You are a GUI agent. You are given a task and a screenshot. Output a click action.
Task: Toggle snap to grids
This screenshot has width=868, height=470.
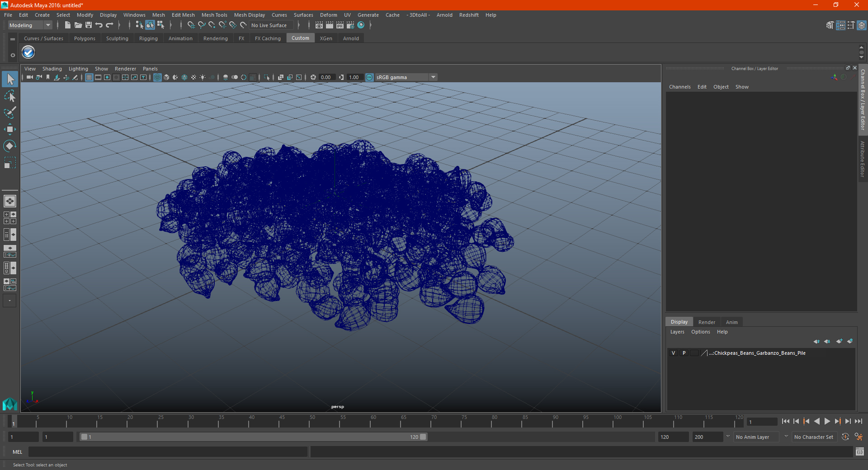[x=191, y=25]
